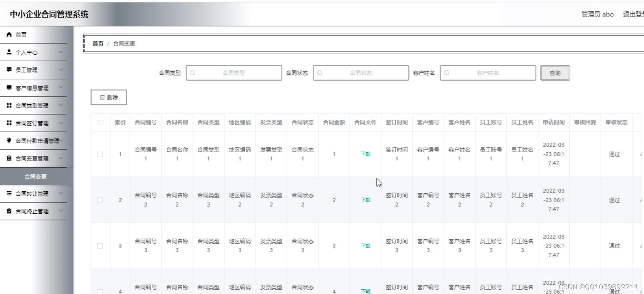Viewport: 644px width, 294px height.
Task: Click 管理员 abo user label
Action: pos(598,14)
